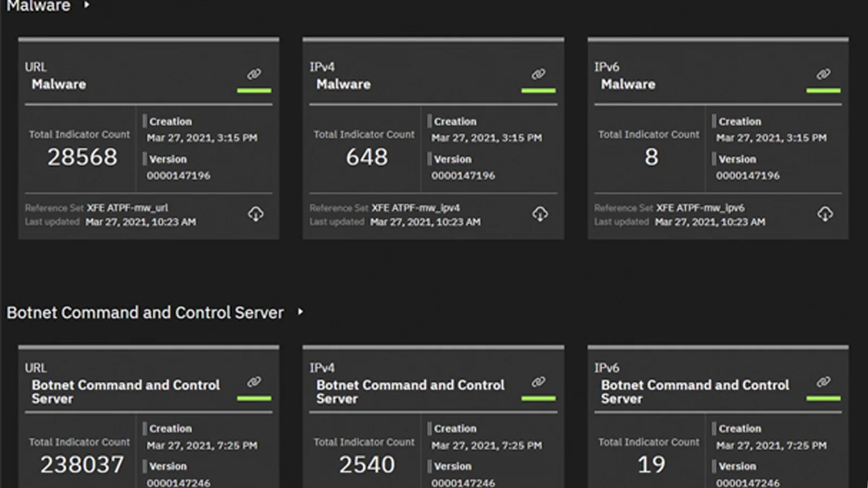Viewport: 868px width, 488px height.
Task: Download XFE ATPF-mw_url reference set
Action: [256, 214]
